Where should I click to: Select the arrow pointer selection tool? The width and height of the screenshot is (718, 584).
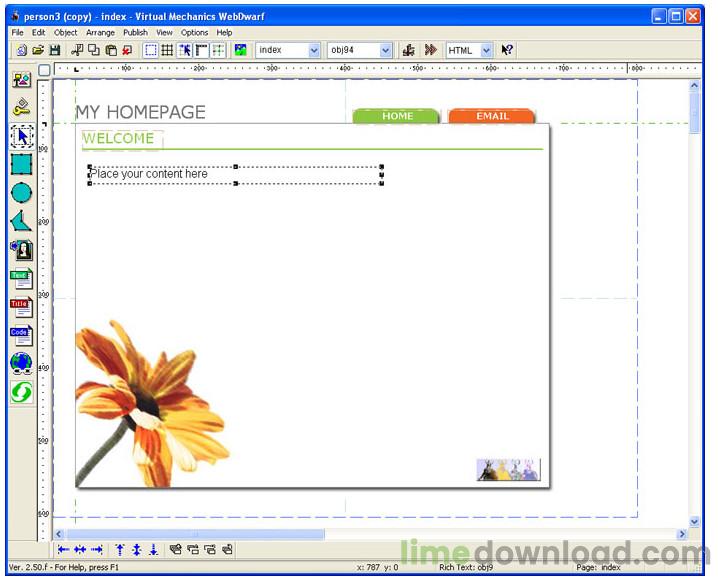pos(21,136)
